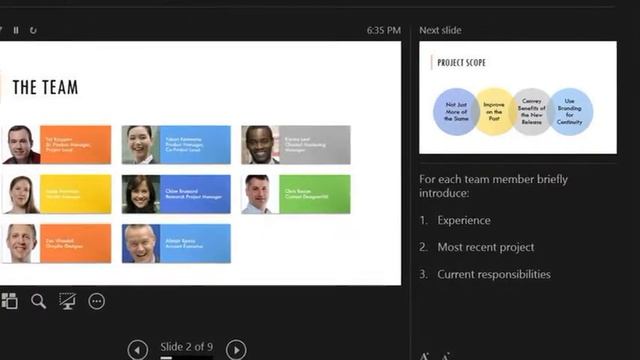
Task: Click the "Next slide" label
Action: point(440,30)
